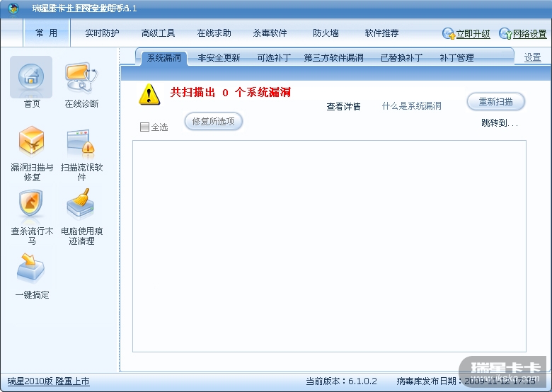Select the 常用 main tab

click(x=47, y=33)
